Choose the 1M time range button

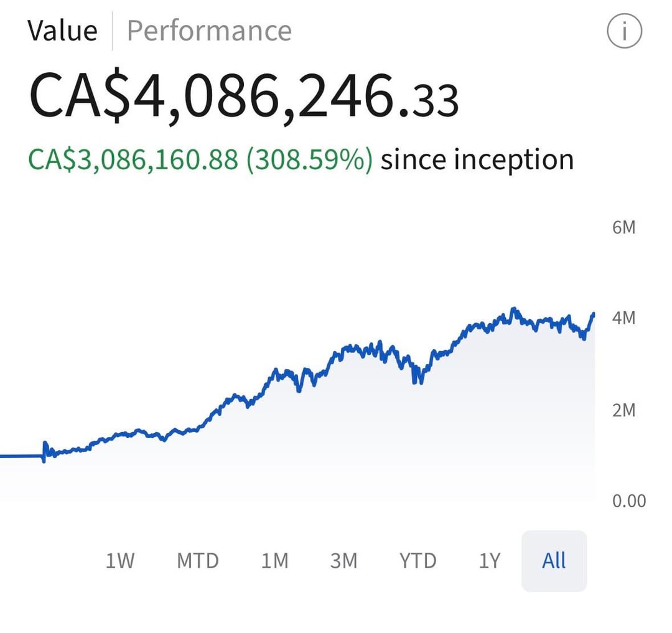click(x=274, y=561)
